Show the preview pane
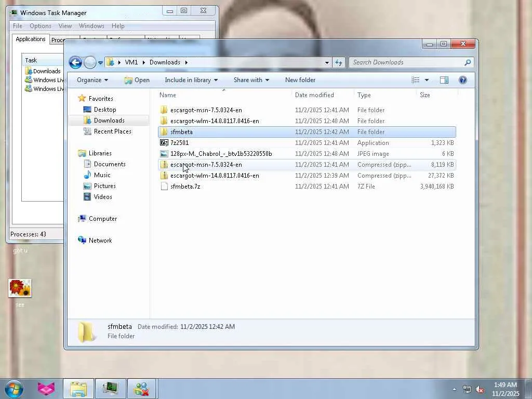The width and height of the screenshot is (532, 399). point(444,80)
